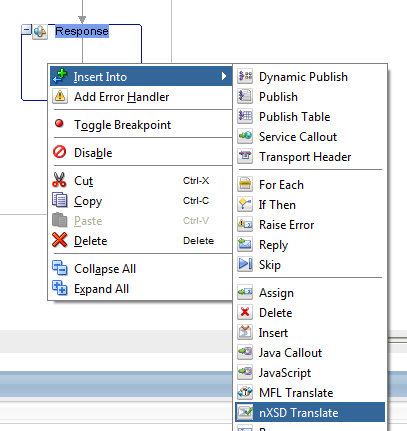
Task: Click the MFL Translate icon
Action: 245,393
